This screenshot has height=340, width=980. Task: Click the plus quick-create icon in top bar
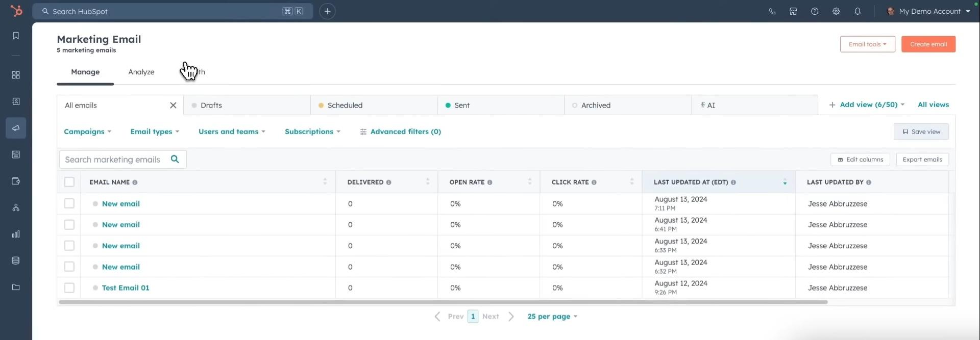(327, 11)
